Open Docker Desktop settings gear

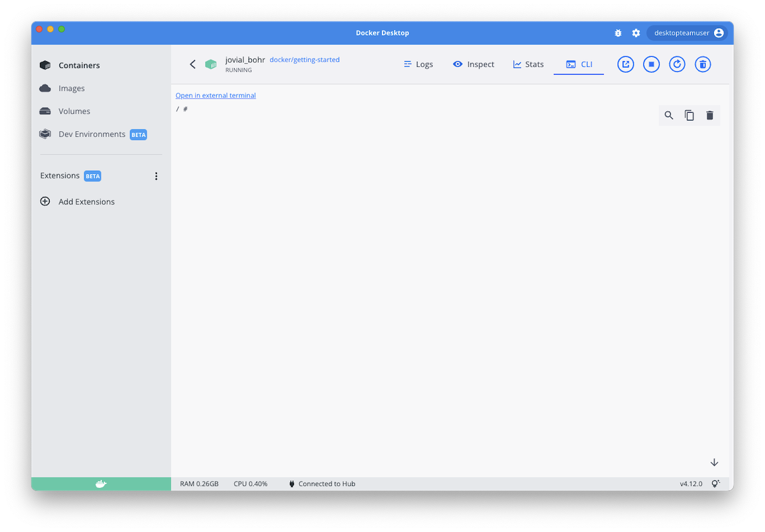pos(636,32)
